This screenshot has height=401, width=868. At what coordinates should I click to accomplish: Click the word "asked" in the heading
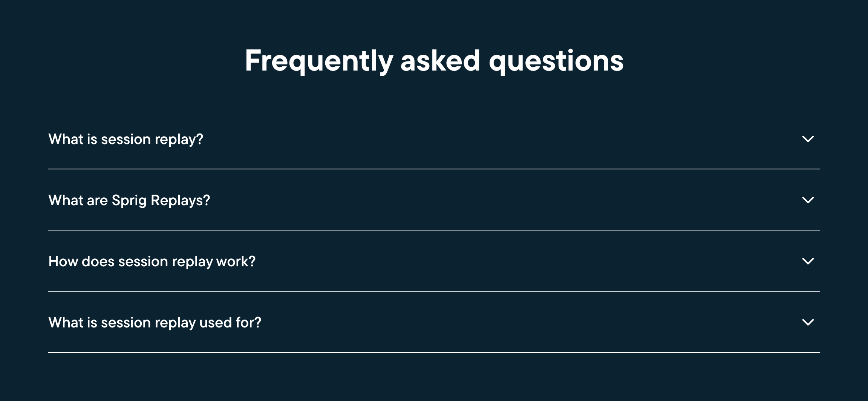click(x=440, y=61)
